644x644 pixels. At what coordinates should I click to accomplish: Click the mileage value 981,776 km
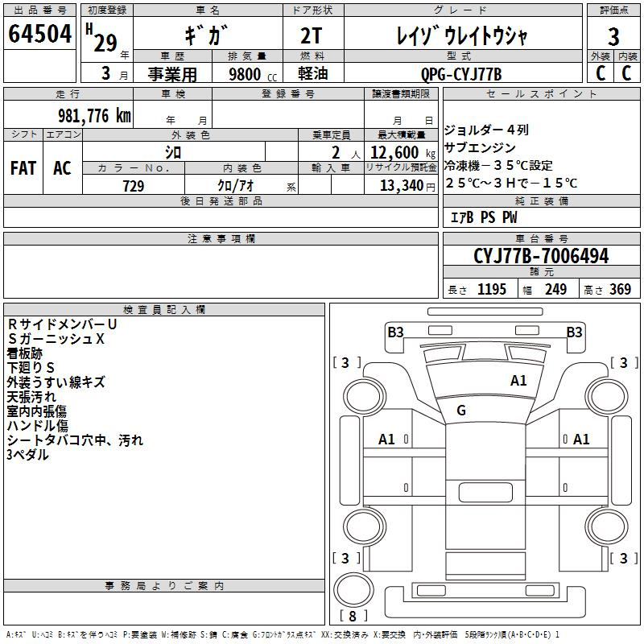[x=94, y=116]
